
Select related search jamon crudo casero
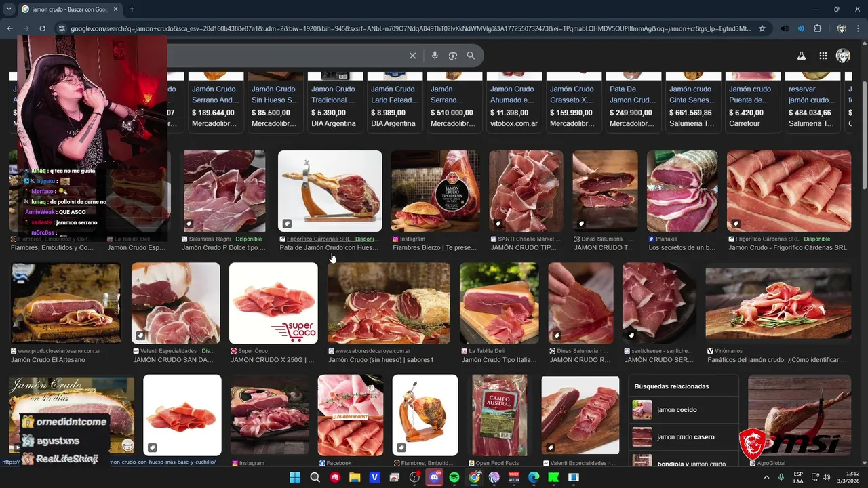[x=683, y=437]
